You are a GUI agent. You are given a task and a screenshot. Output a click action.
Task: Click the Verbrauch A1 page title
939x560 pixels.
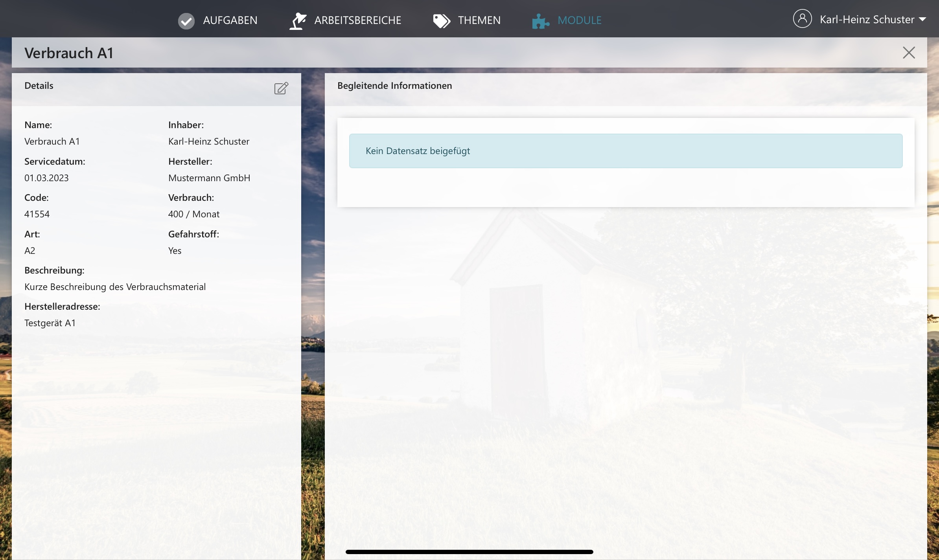(69, 53)
